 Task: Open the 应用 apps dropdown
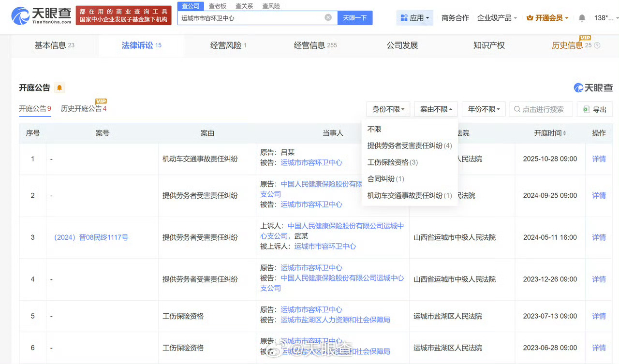click(x=414, y=18)
